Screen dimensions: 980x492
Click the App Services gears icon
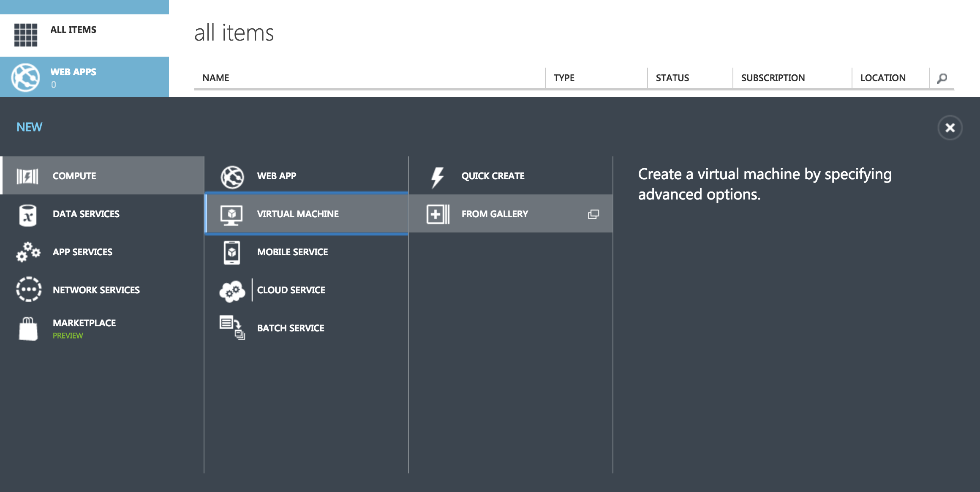coord(28,252)
